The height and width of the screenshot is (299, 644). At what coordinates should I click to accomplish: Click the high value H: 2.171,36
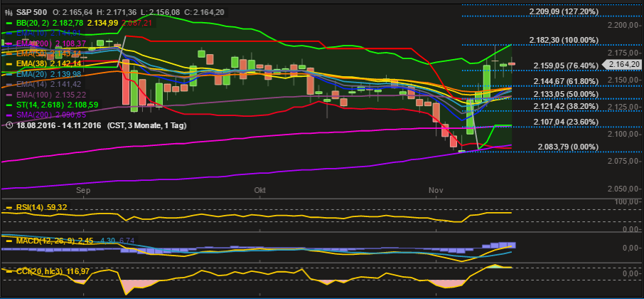pos(116,12)
